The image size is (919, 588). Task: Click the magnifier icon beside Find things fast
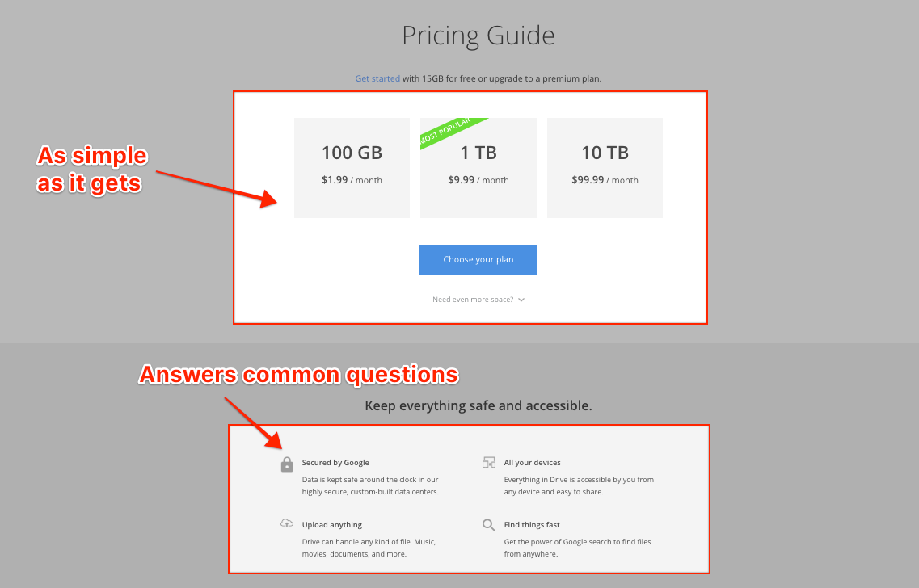tap(488, 525)
